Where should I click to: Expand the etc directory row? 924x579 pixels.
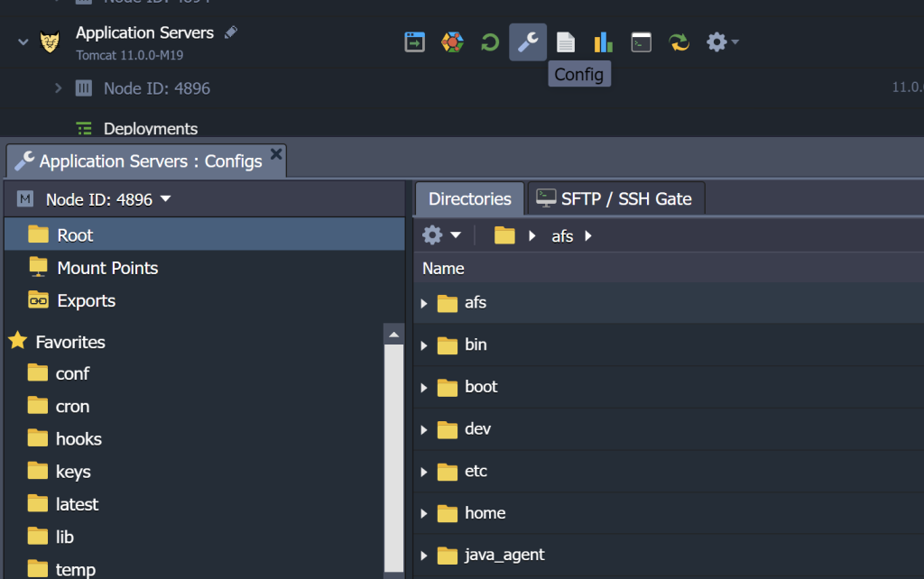tap(424, 472)
